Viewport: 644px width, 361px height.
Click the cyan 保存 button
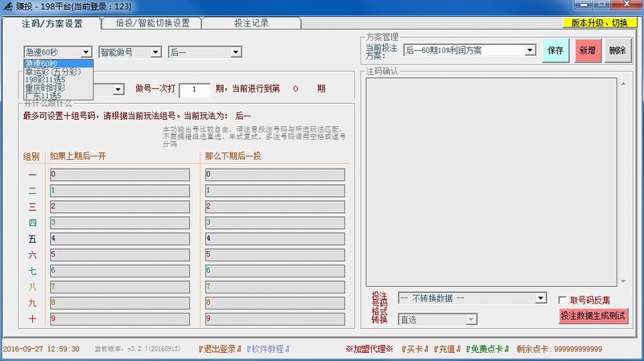[555, 50]
